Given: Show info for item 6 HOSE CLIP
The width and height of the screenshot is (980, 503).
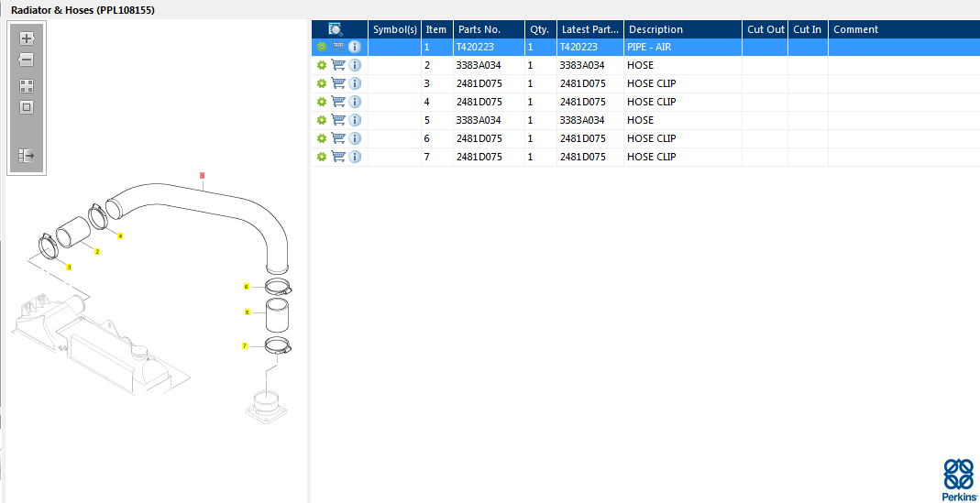Looking at the screenshot, I should click(x=355, y=138).
